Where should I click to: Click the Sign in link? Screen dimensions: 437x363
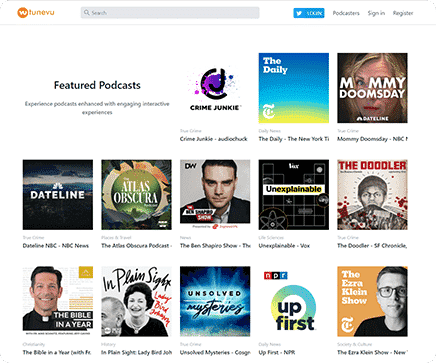[376, 13]
